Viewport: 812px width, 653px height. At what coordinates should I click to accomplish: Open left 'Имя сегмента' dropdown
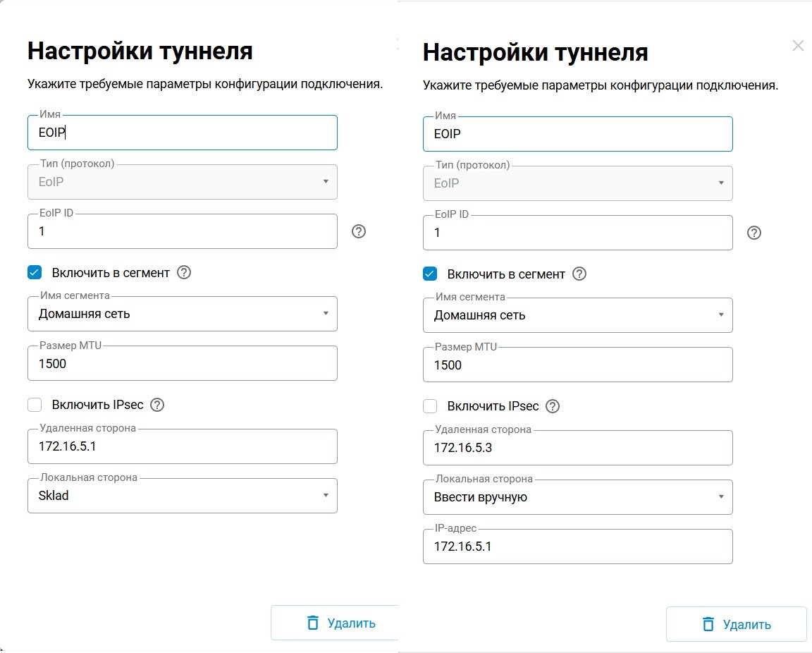pyautogui.click(x=182, y=314)
